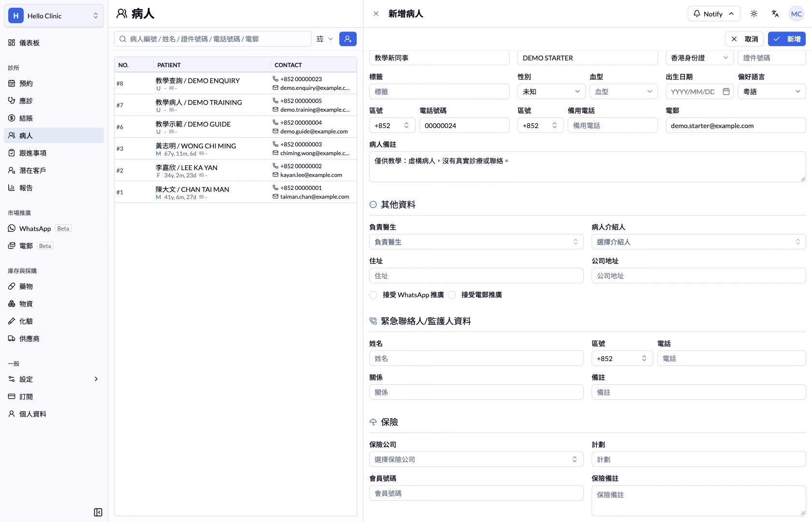
Task: Click the 取消 cancel button
Action: pyautogui.click(x=744, y=39)
